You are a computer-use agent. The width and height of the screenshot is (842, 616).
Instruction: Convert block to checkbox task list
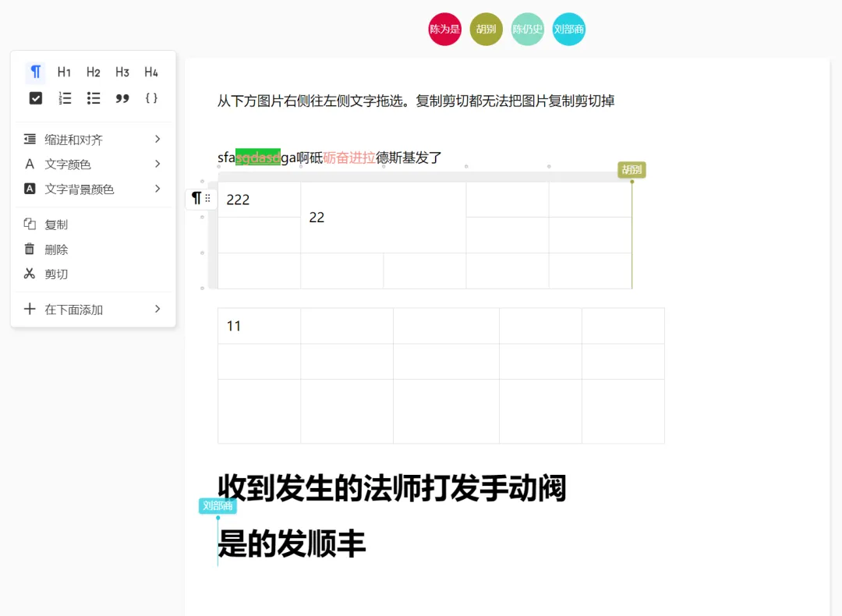35,98
